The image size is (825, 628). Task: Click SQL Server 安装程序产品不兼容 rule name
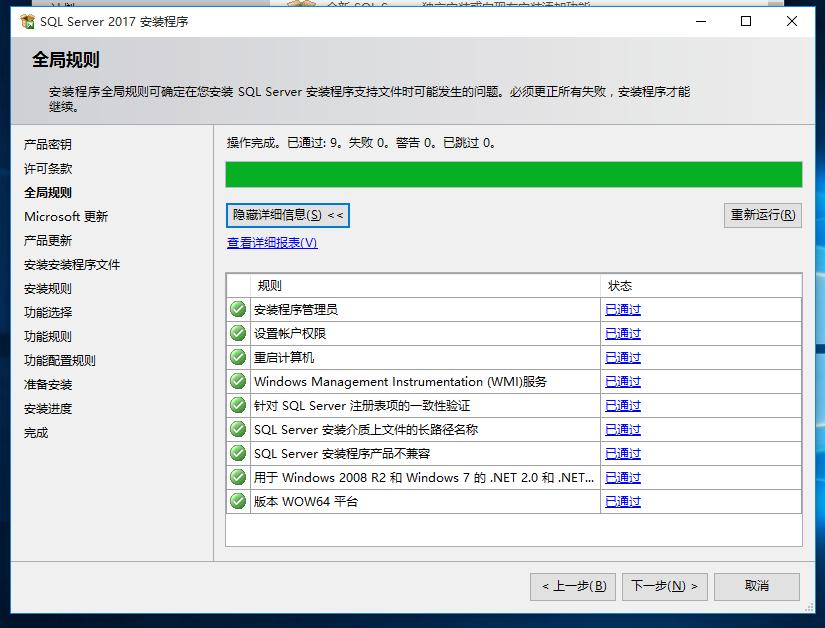pos(342,454)
